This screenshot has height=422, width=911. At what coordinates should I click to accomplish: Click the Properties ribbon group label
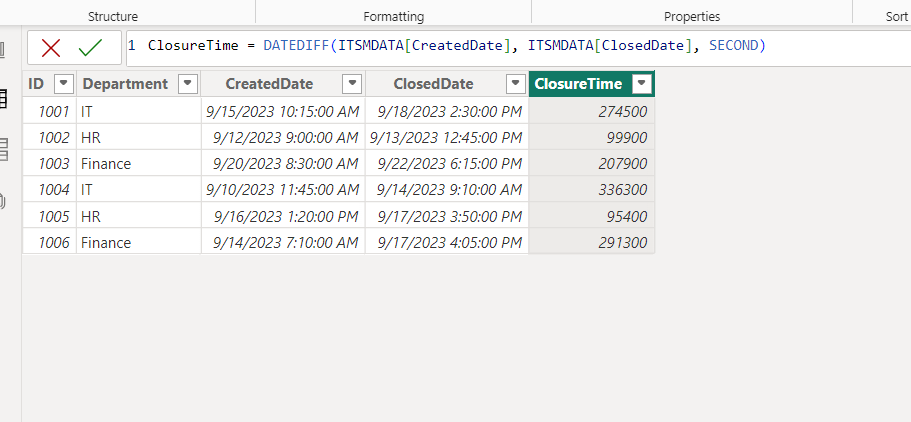692,17
